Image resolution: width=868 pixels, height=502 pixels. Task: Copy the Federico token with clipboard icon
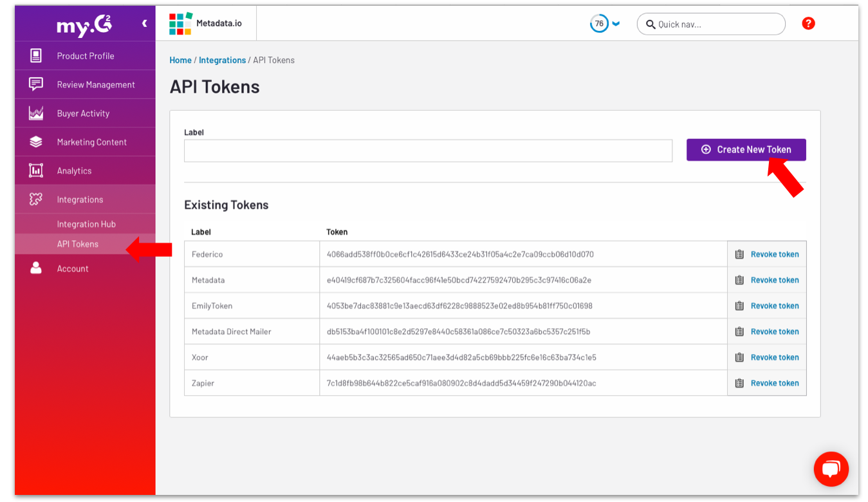tap(739, 254)
